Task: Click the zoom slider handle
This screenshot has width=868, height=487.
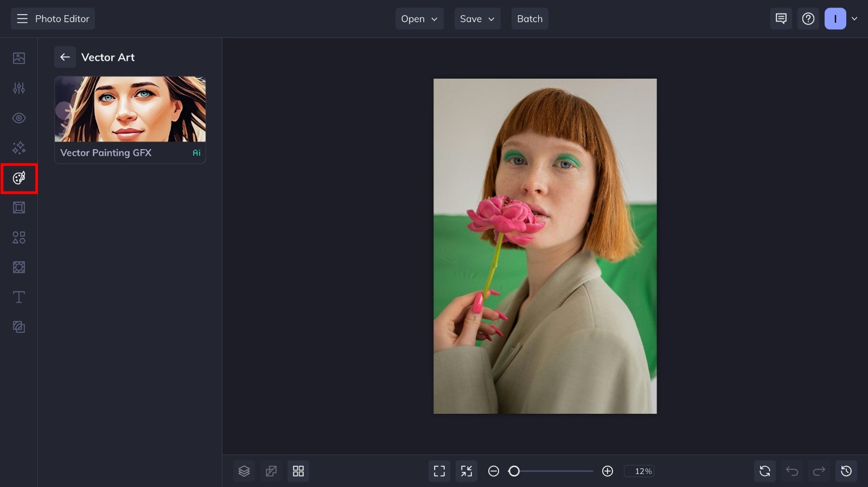Action: [514, 471]
